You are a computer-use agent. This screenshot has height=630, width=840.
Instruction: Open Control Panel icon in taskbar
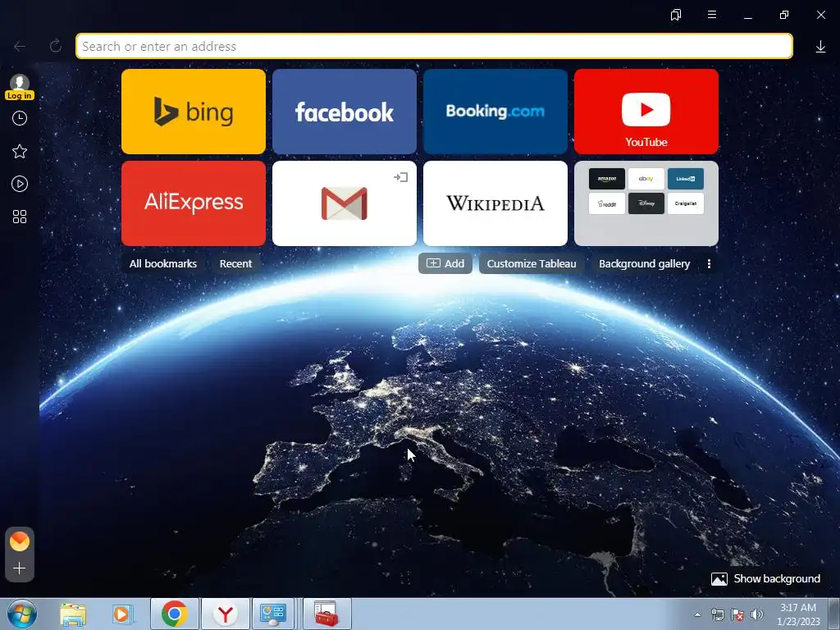pos(273,614)
